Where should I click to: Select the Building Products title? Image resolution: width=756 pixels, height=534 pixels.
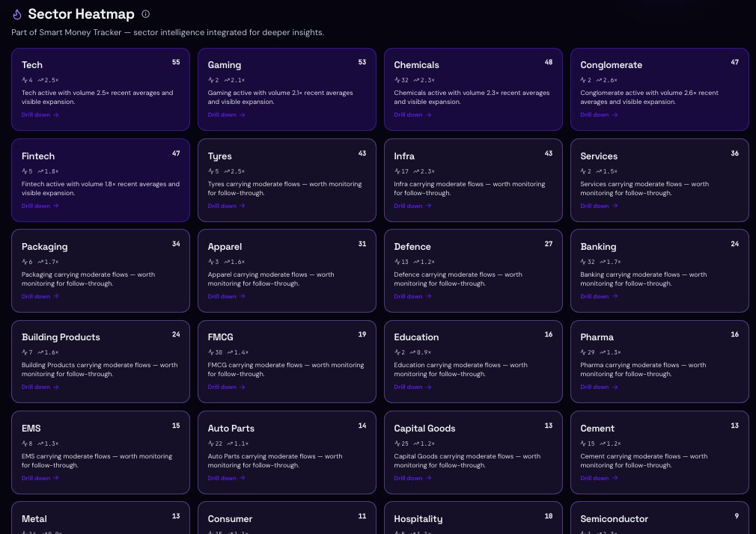point(61,337)
